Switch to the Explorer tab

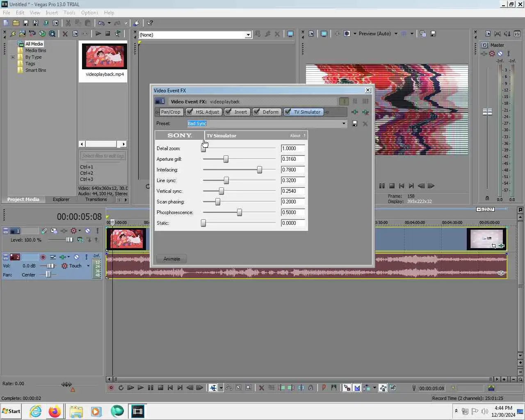point(61,199)
